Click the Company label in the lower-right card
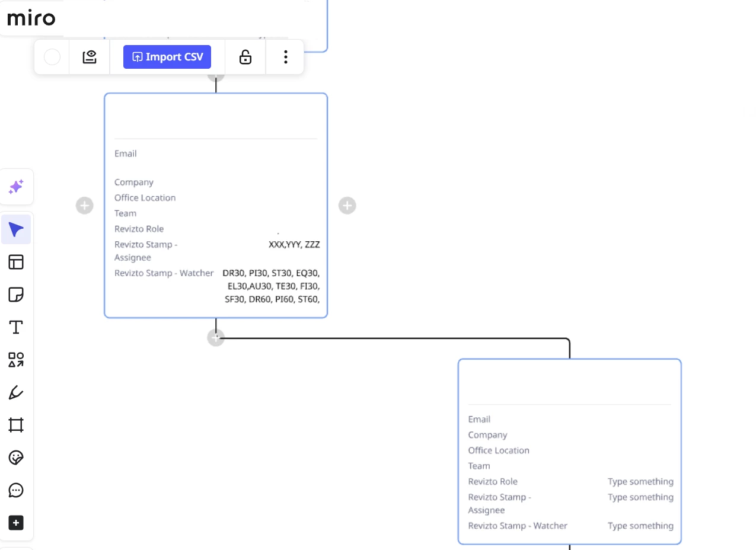Image resolution: width=756 pixels, height=550 pixels. click(487, 435)
